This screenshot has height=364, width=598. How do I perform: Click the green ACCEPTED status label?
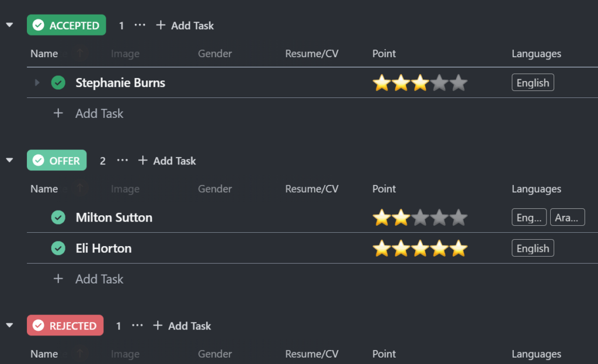[x=67, y=25]
